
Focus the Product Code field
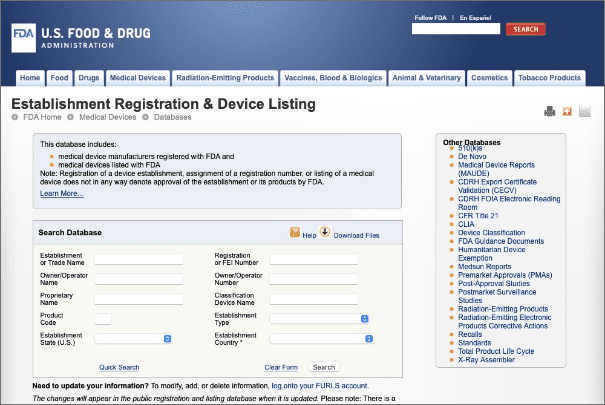coord(103,319)
